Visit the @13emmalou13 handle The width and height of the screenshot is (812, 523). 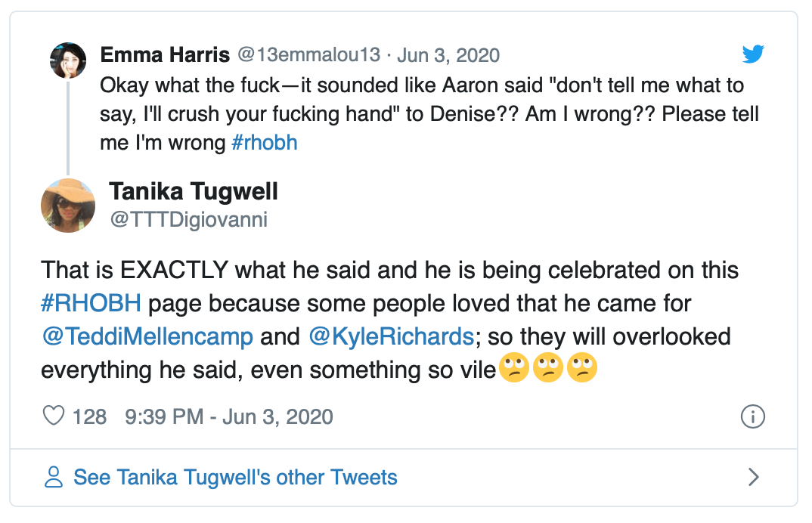click(x=308, y=55)
